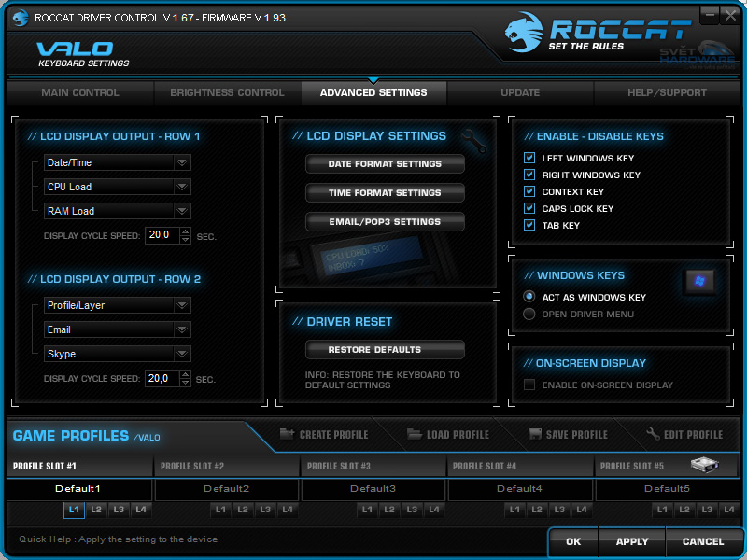Switch to the Brightness Control tab
The width and height of the screenshot is (747, 560).
227,92
